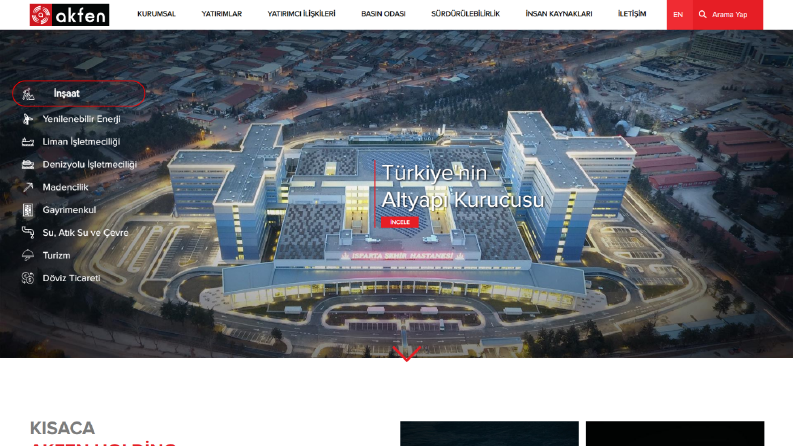Click the KISACA heading text
Image resolution: width=793 pixels, height=446 pixels.
click(x=62, y=428)
